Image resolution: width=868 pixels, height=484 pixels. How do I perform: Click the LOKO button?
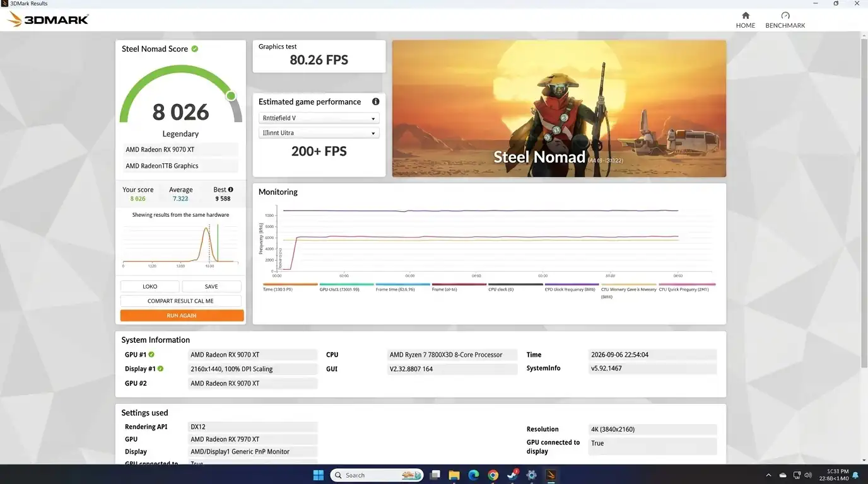150,286
